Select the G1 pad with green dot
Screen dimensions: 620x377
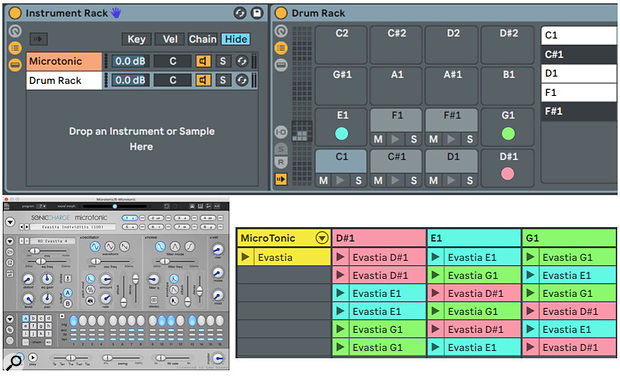(508, 127)
